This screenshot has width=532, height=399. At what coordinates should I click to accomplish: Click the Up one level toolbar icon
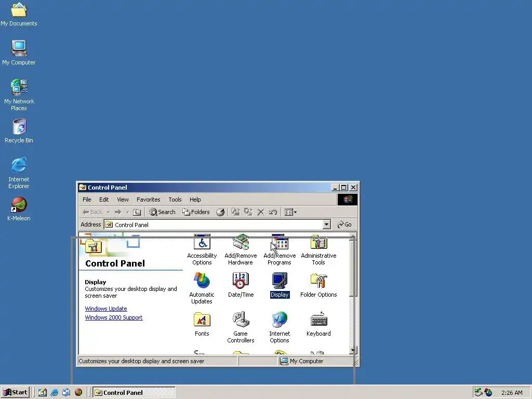coord(137,212)
